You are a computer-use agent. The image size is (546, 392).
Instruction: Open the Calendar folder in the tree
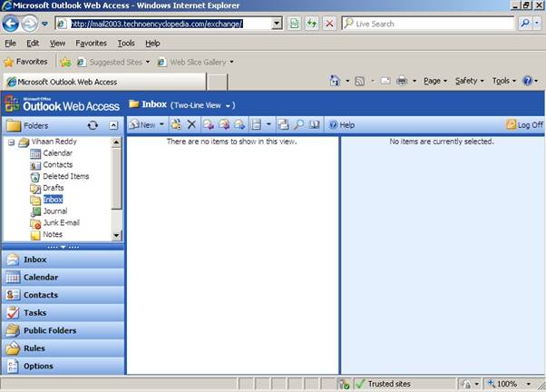(57, 153)
